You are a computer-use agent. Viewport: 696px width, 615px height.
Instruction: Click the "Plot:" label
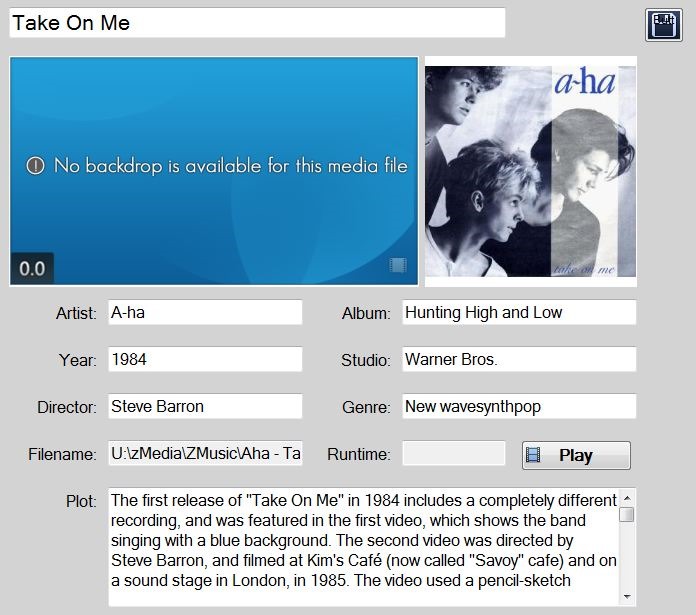coord(81,501)
